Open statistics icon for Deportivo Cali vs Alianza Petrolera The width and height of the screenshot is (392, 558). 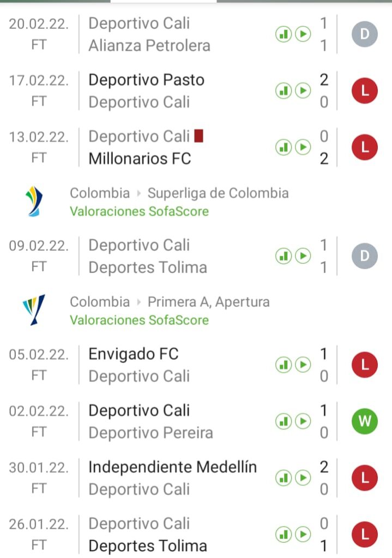[283, 35]
